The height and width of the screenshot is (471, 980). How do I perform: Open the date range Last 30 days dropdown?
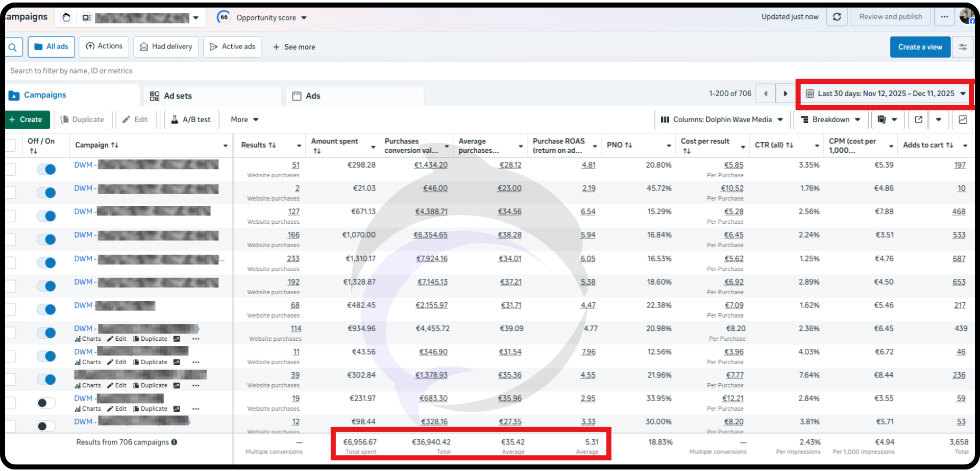click(886, 93)
